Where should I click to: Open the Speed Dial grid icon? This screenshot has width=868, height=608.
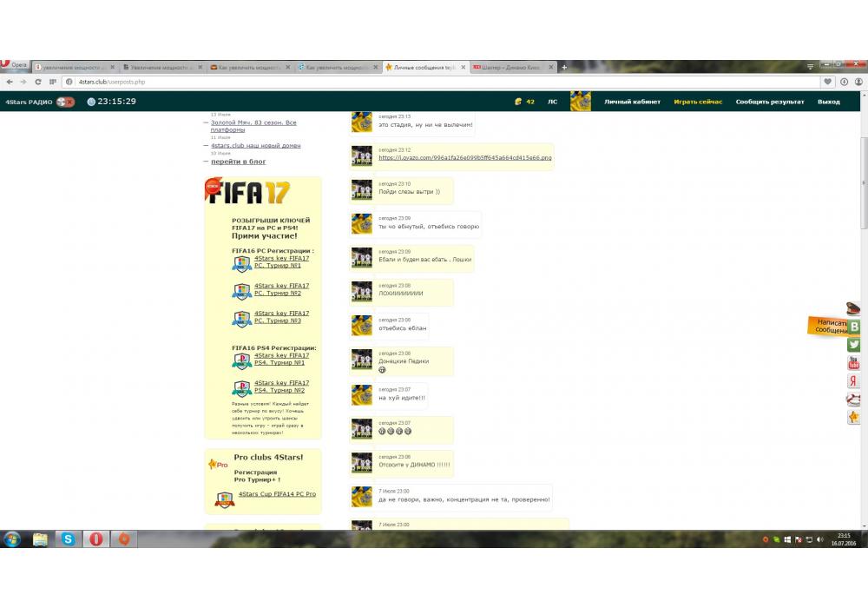53,82
